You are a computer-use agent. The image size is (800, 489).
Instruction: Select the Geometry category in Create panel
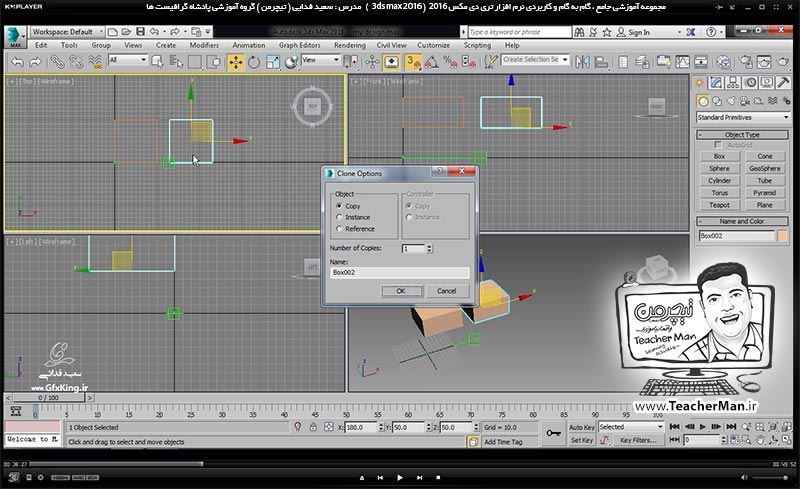(703, 101)
